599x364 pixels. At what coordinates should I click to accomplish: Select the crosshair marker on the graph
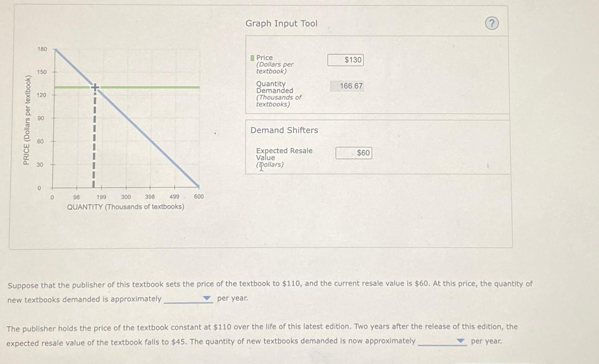tap(95, 87)
